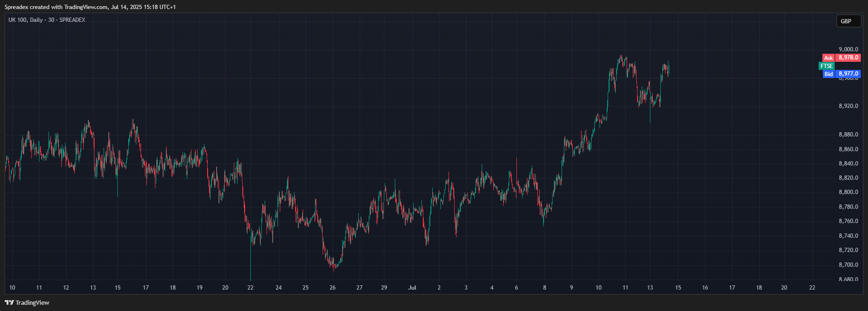This screenshot has width=868, height=311.
Task: Click the TradingView logo icon
Action: click(9, 302)
